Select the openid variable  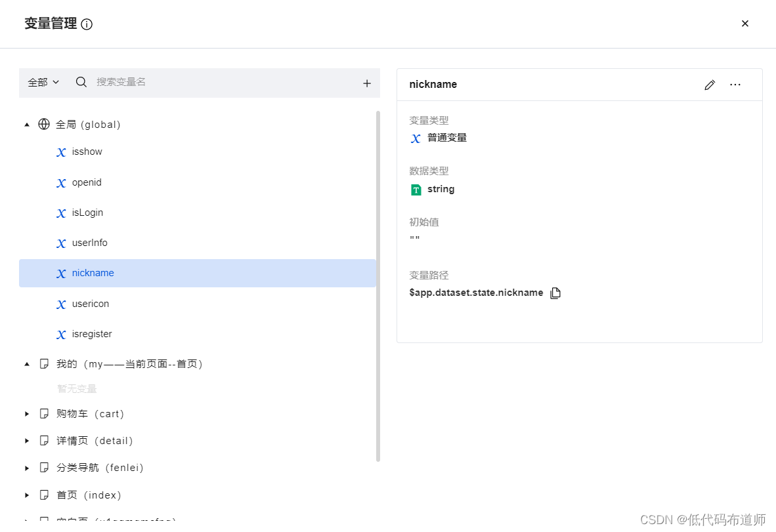(87, 182)
